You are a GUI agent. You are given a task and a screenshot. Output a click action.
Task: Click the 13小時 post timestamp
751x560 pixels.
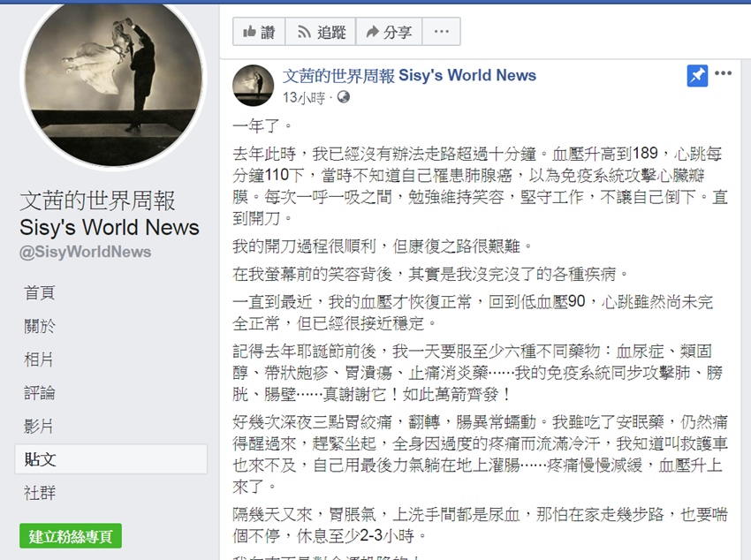coord(304,98)
